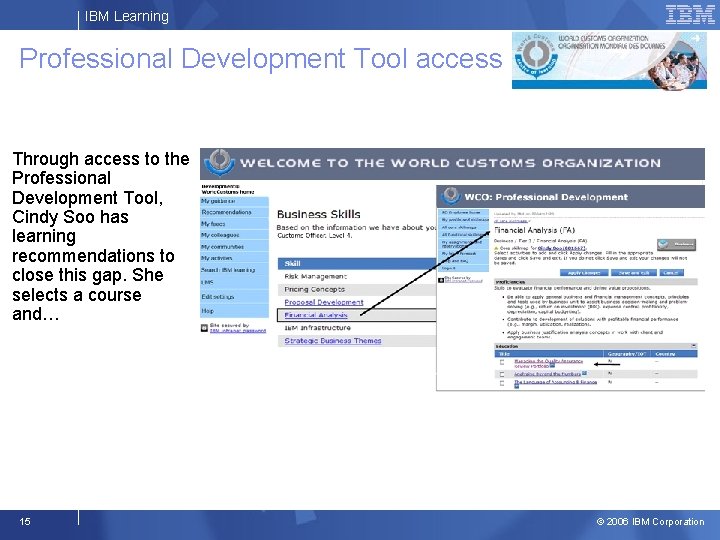
Task: Open Managing the Quality Assurance review portfolio link
Action: click(x=548, y=364)
